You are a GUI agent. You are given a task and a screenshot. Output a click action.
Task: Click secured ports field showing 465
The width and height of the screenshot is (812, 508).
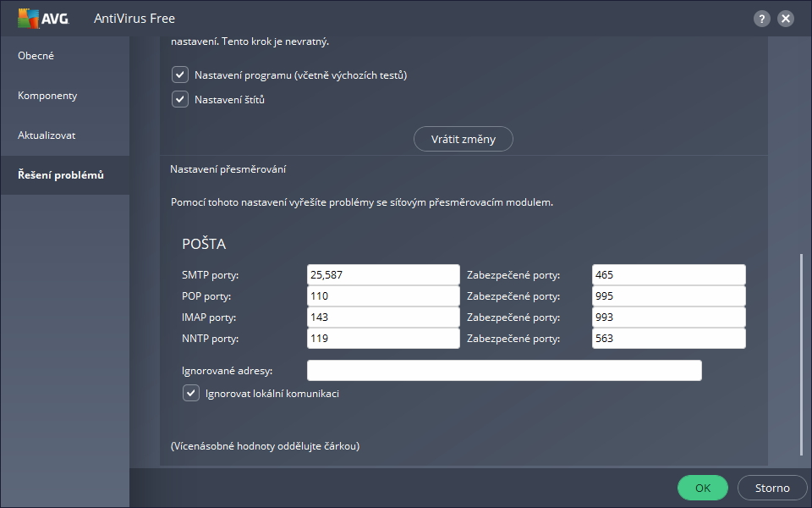tap(669, 275)
